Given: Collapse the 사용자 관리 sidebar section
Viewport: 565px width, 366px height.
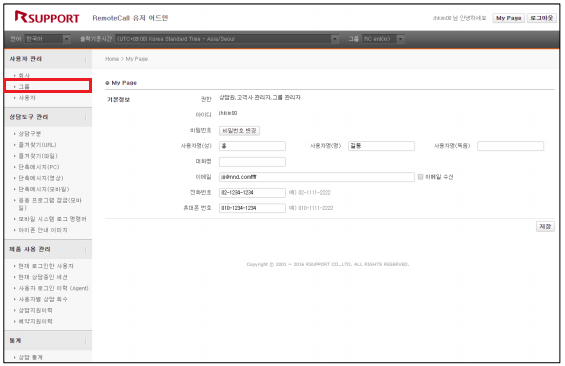Looking at the screenshot, I should click(85, 59).
